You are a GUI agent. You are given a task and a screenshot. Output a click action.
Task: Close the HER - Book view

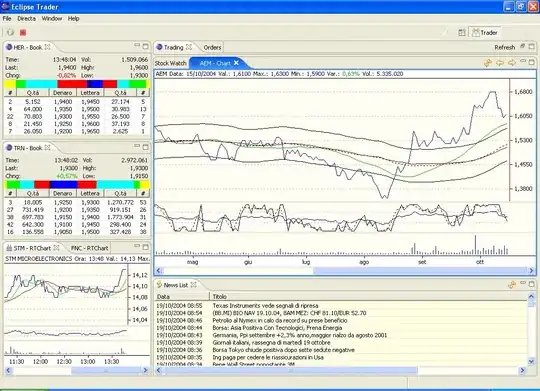48,47
